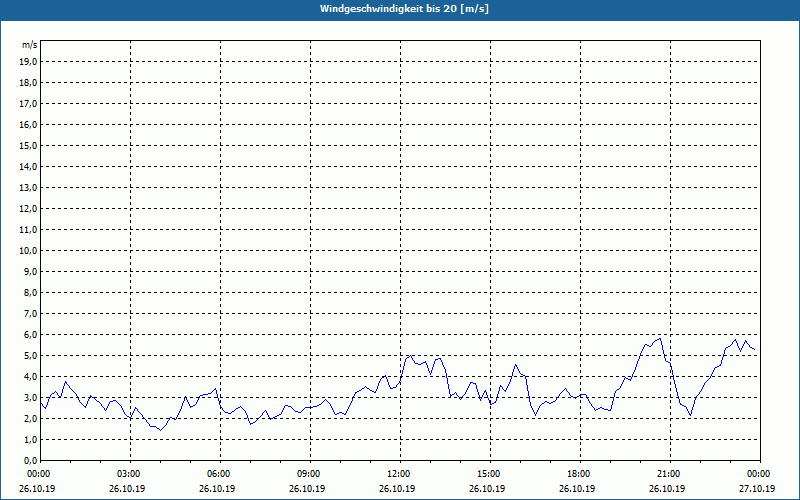Click the chart title 'Windgeschwindigkeit bis 20 [m/s]'
Image resolution: width=800 pixels, height=500 pixels.
[404, 9]
